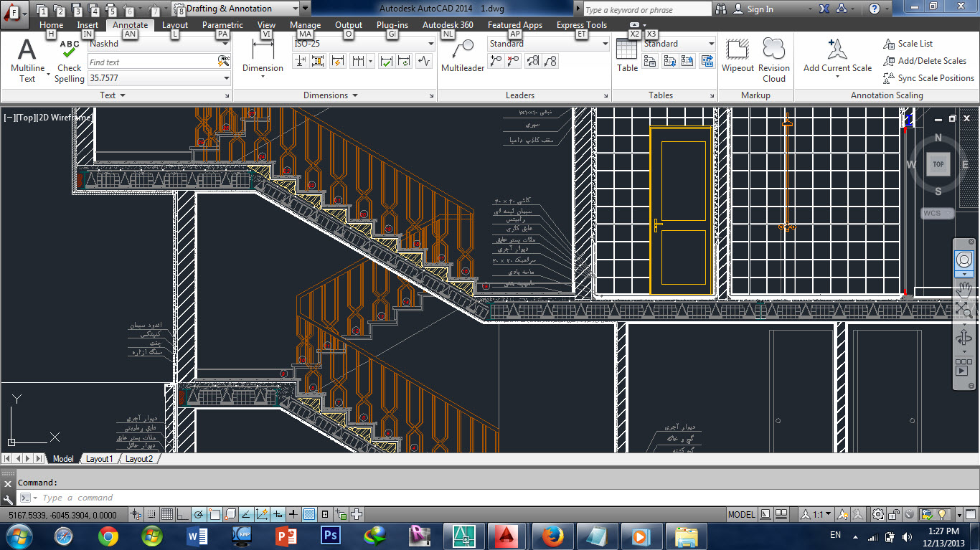Screen dimensions: 980x550
Task: Toggle Grid Display in status bar
Action: (x=166, y=514)
